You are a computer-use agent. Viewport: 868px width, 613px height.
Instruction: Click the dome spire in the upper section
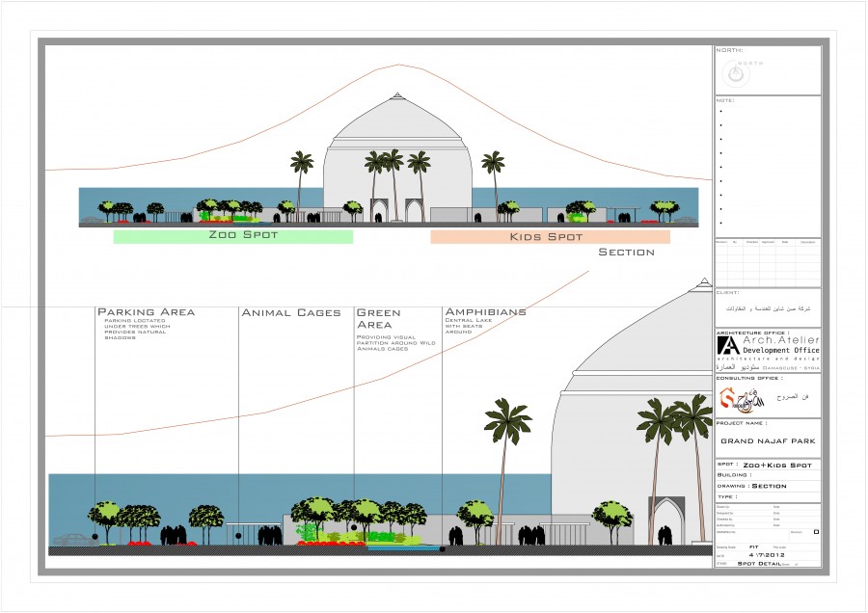[397, 97]
